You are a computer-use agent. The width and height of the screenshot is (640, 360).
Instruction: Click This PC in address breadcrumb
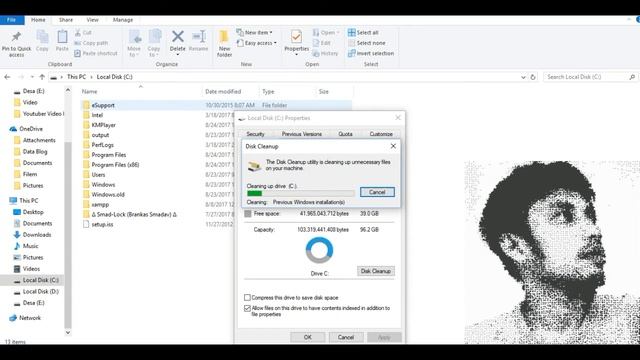pyautogui.click(x=76, y=77)
